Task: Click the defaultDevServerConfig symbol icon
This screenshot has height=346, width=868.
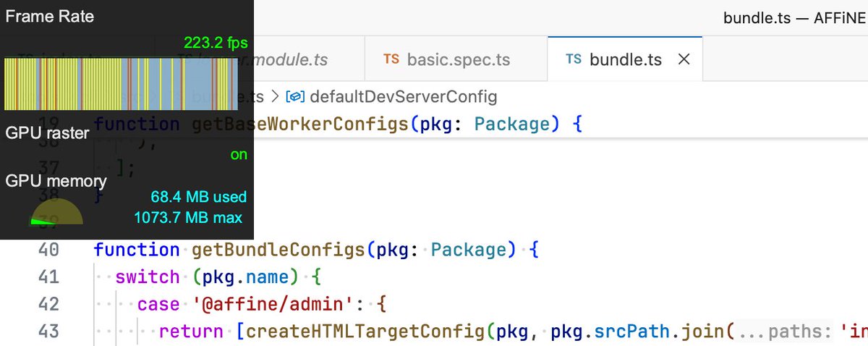Action: point(294,96)
